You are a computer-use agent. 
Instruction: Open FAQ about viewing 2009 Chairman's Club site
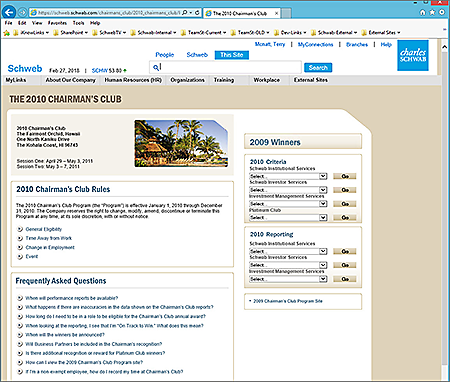[x=84, y=362]
